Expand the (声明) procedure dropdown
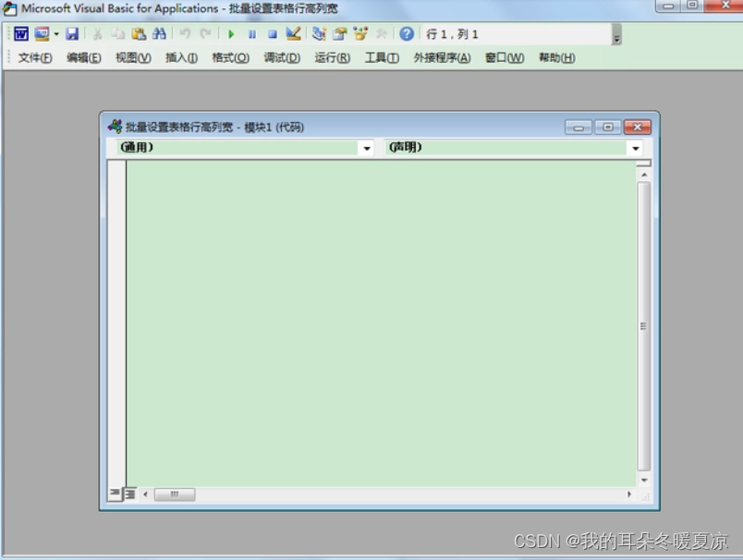 point(636,148)
